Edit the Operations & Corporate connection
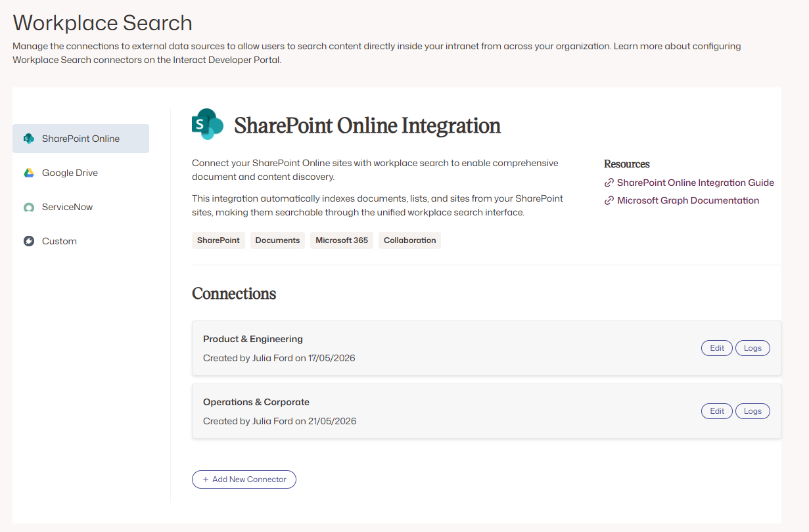The width and height of the screenshot is (809, 532). tap(717, 411)
